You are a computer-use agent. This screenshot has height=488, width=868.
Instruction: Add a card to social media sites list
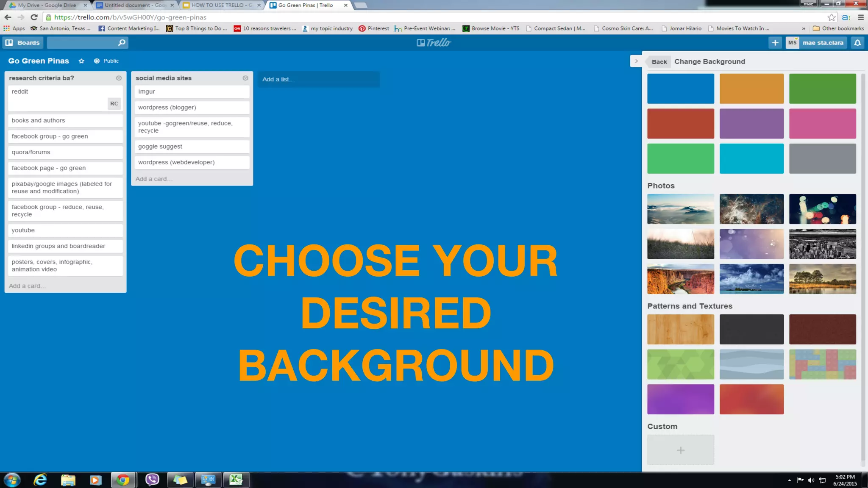pyautogui.click(x=153, y=179)
